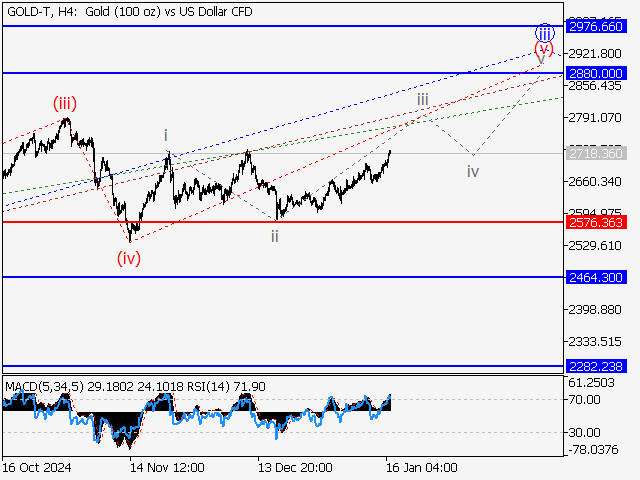Viewport: 640px width, 480px height.
Task: Select the circled blue (iii) wave marker
Action: coord(543,31)
